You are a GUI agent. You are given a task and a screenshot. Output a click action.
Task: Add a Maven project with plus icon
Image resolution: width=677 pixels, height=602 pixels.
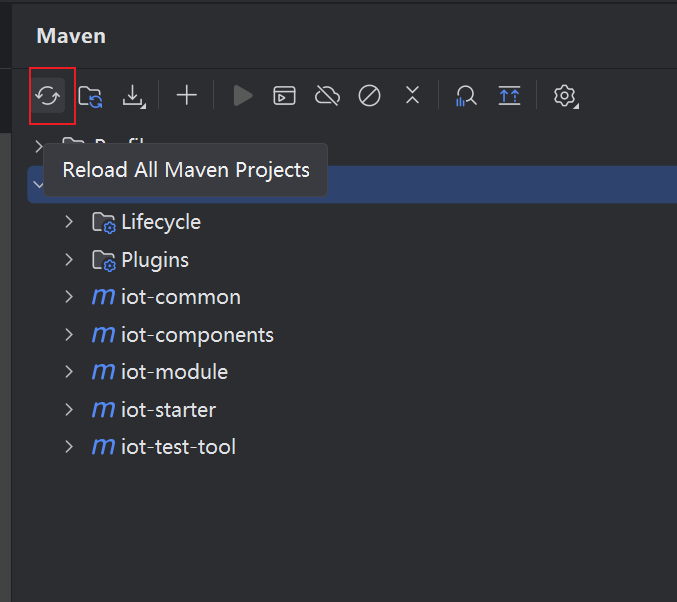click(187, 95)
